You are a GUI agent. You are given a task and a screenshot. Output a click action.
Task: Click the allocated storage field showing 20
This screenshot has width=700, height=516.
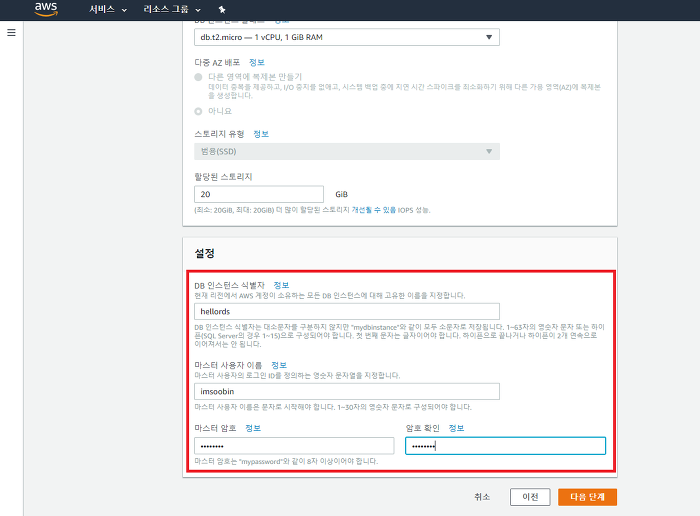click(x=259, y=194)
